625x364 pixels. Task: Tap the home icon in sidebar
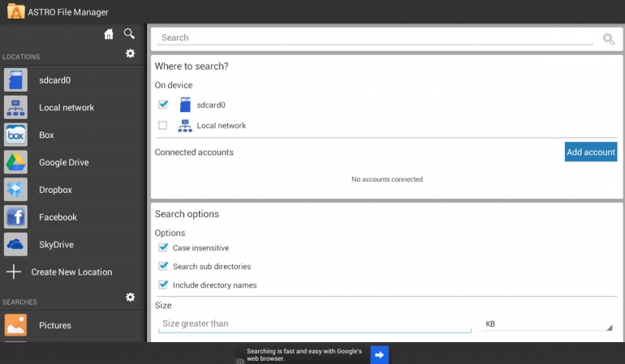coord(109,34)
